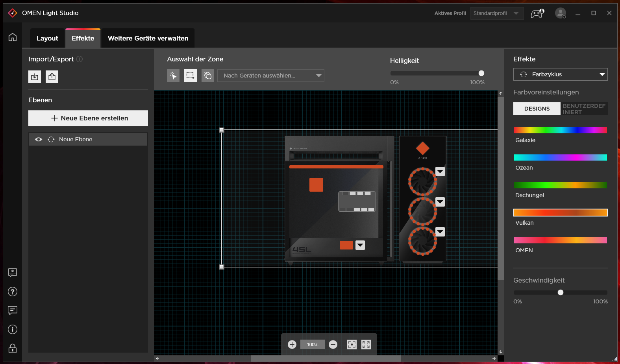Click the canvas scroll-left arrow
The image size is (620, 364).
157,358
